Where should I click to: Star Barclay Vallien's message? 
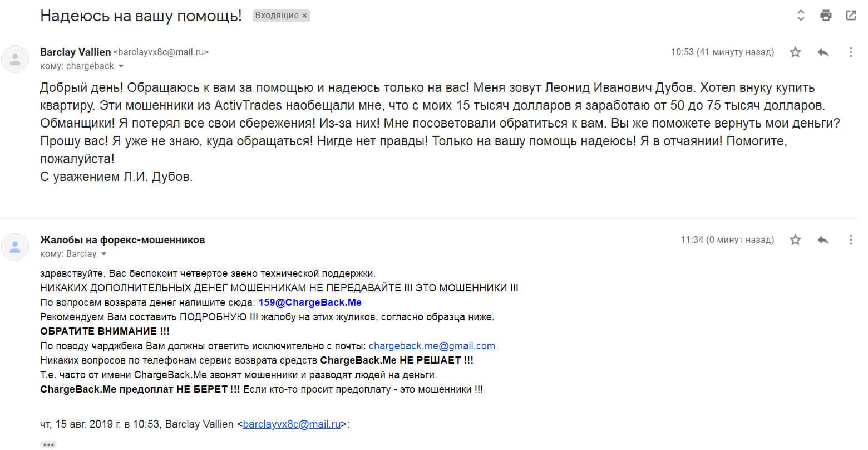[x=796, y=52]
